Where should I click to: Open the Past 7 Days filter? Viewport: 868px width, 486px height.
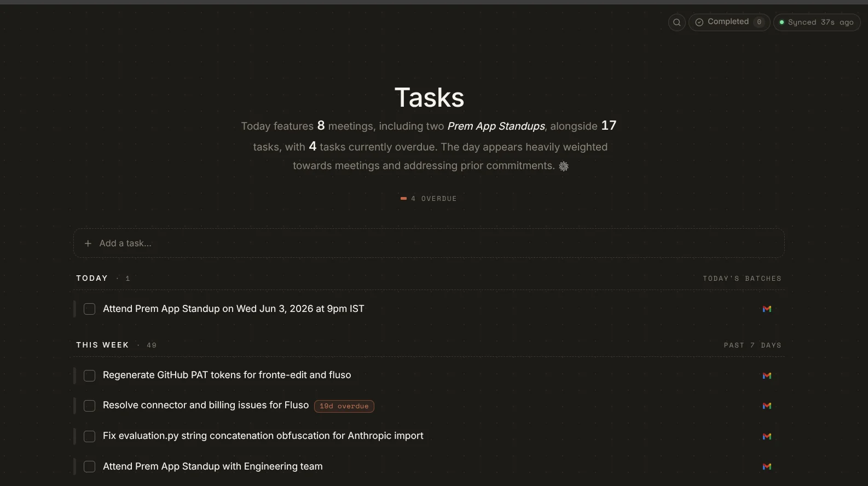pyautogui.click(x=753, y=345)
